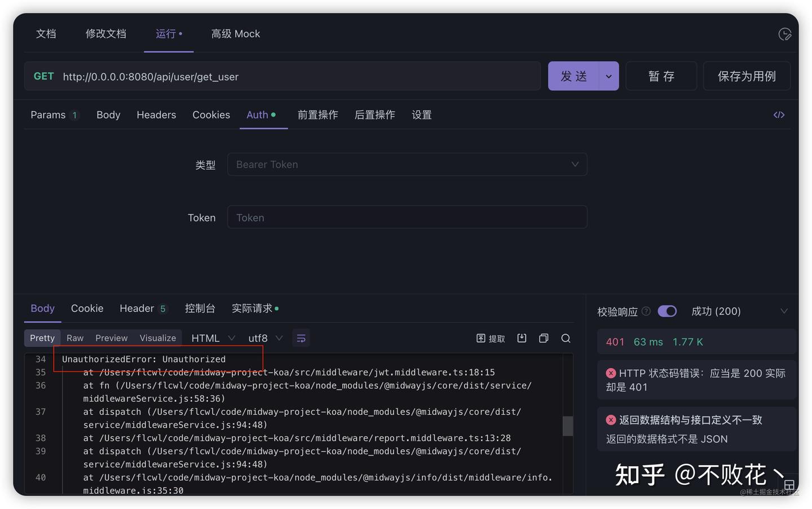Open the 类型 Bearer Token dropdown
Screen dimensions: 812x509
click(x=407, y=165)
